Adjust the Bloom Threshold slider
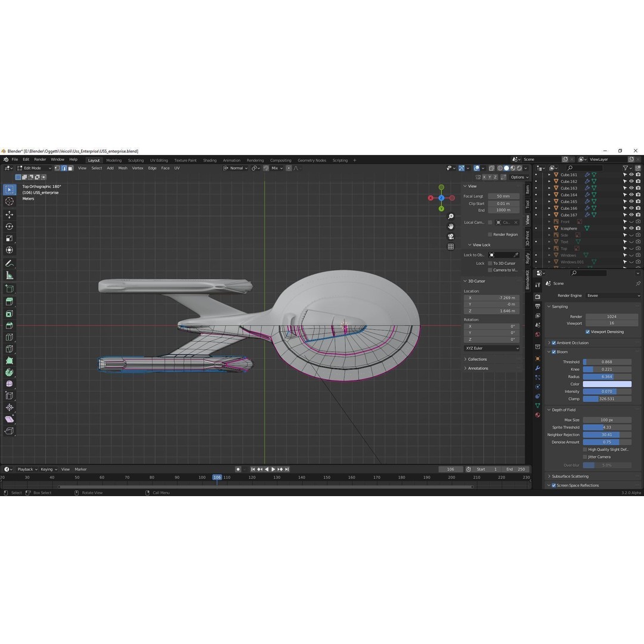644x644 pixels. click(607, 363)
